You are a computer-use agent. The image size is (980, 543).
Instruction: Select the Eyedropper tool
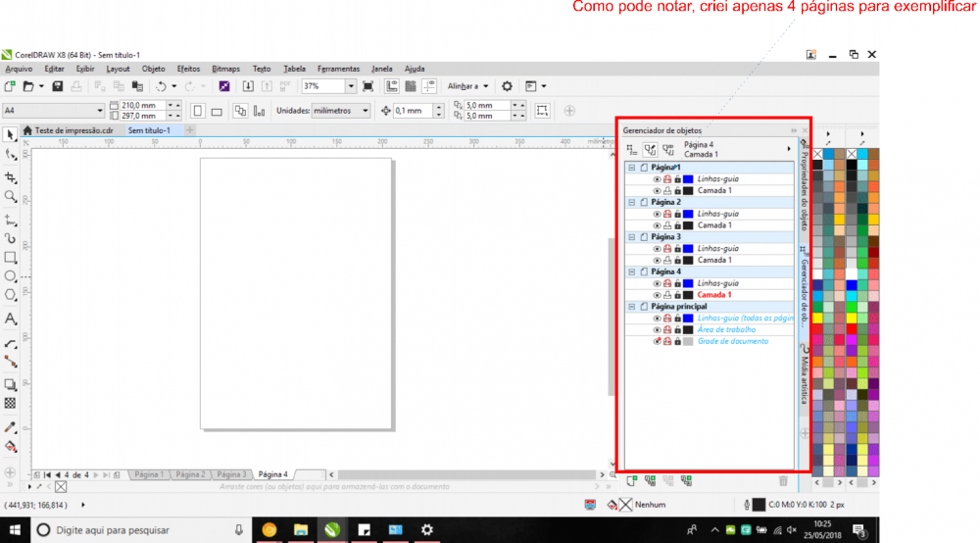(x=11, y=427)
